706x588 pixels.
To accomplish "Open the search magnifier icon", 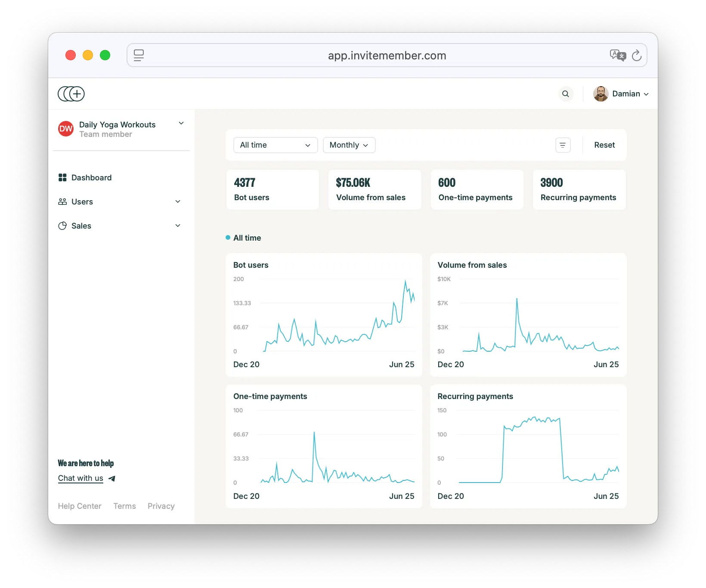I will click(566, 94).
